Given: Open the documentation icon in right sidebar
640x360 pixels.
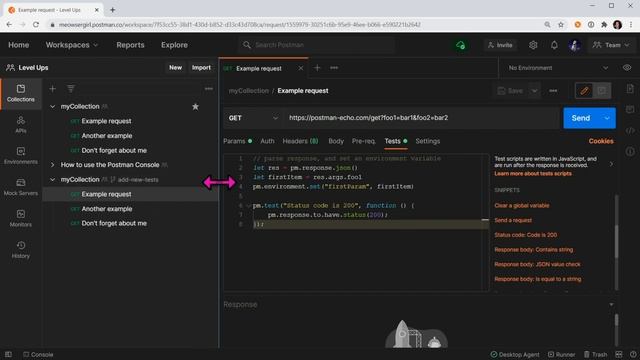Looking at the screenshot, I should (630, 89).
